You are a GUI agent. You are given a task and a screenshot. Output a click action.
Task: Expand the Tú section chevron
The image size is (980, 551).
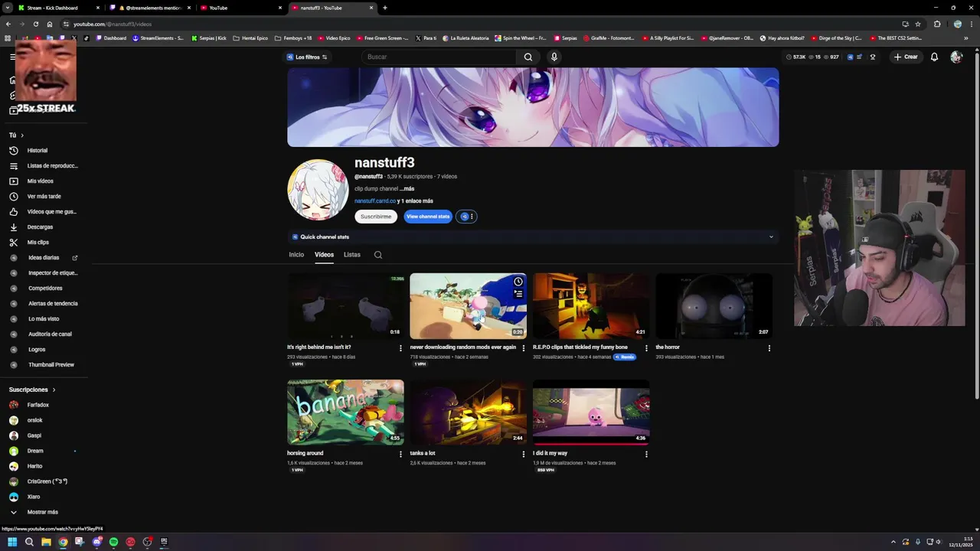point(22,135)
